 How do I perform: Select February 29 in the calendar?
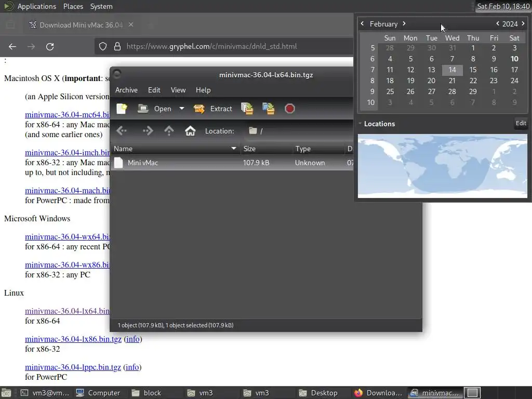[473, 91]
